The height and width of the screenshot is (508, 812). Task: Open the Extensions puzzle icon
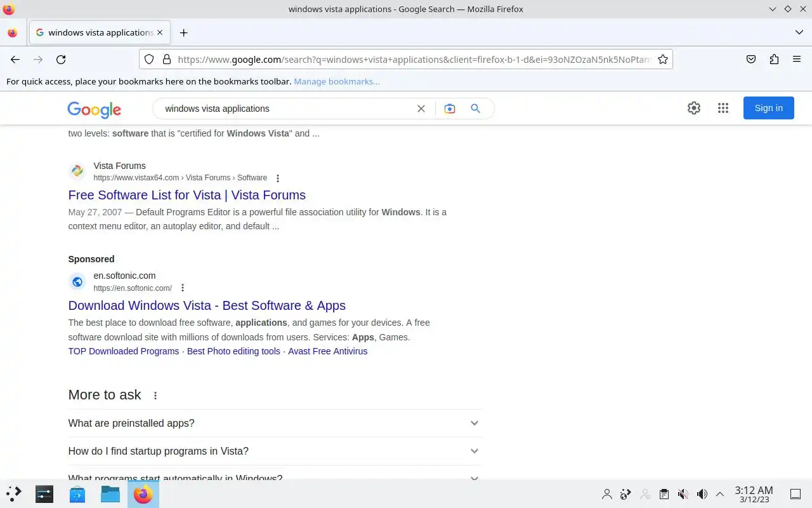774,59
